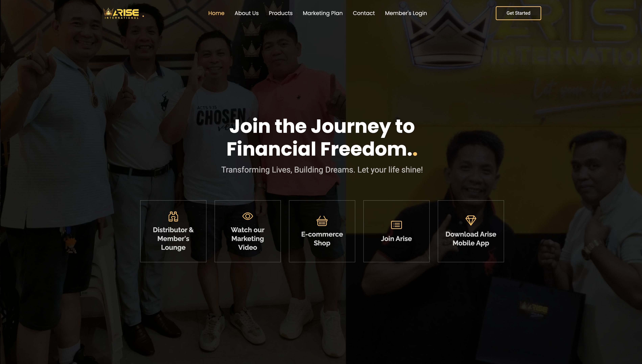Select Watch our Marketing Video text
This screenshot has height=364, width=642.
(x=248, y=238)
